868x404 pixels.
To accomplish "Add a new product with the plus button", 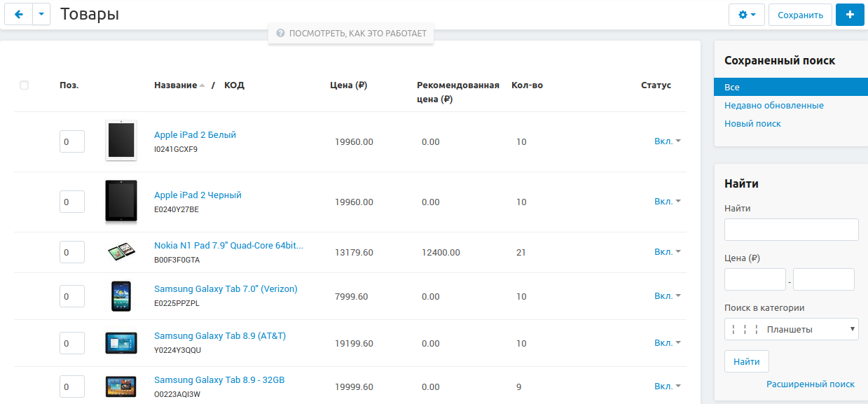I will tap(850, 14).
